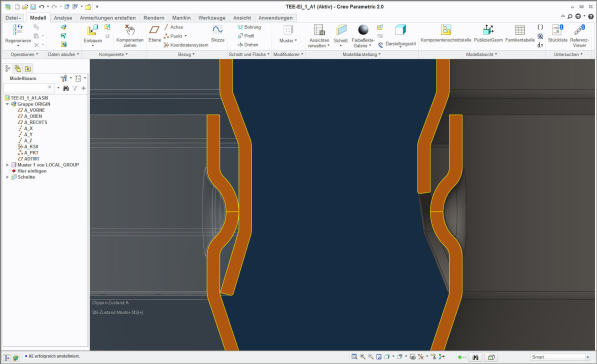Open the Operationen group dropdown
The image size is (597, 364).
pos(24,54)
